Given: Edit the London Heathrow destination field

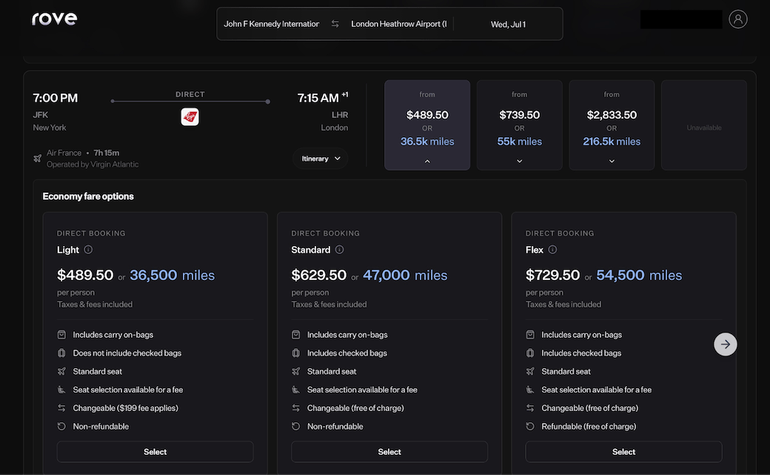Looking at the screenshot, I should click(398, 24).
